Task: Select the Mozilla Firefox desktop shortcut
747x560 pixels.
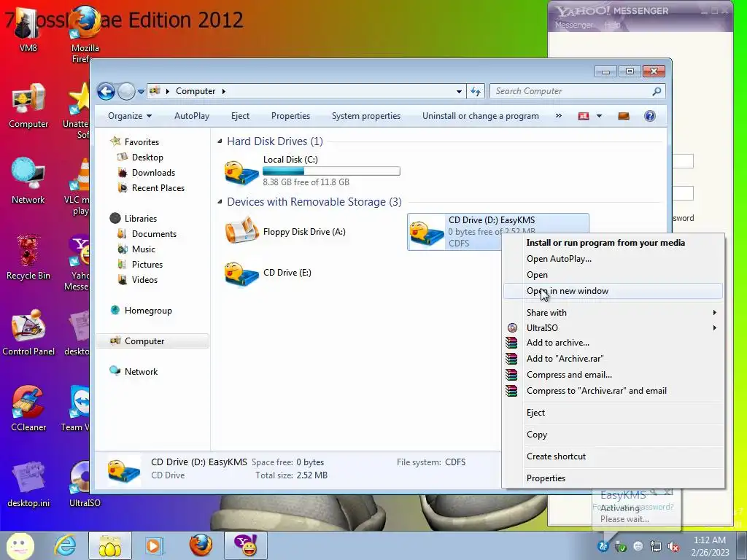Action: 85,34
